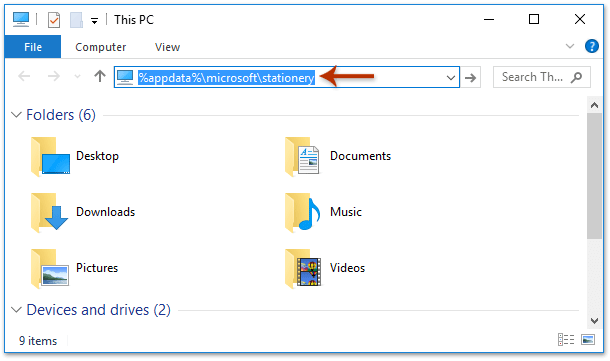
Task: Open the recent locations dropdown arrow
Action: [x=77, y=77]
